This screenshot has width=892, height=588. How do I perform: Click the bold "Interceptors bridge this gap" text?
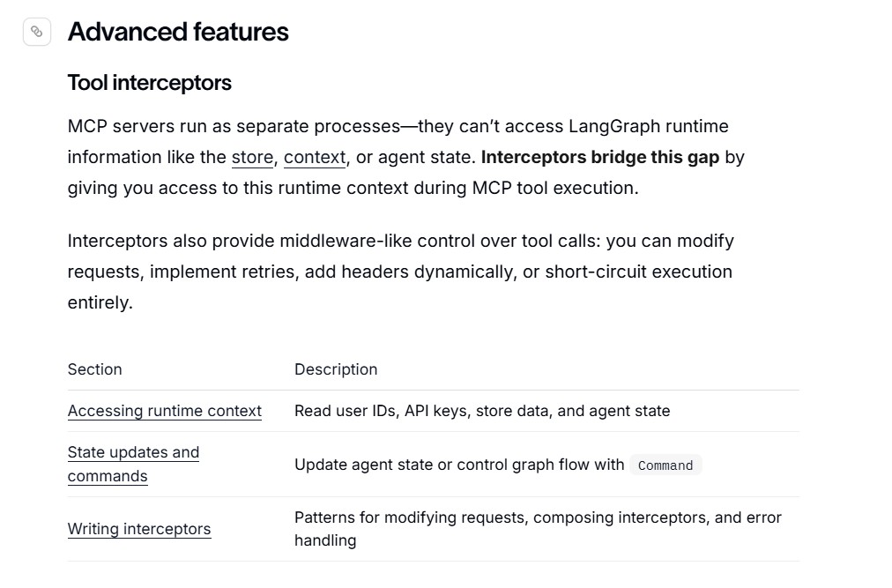point(600,157)
